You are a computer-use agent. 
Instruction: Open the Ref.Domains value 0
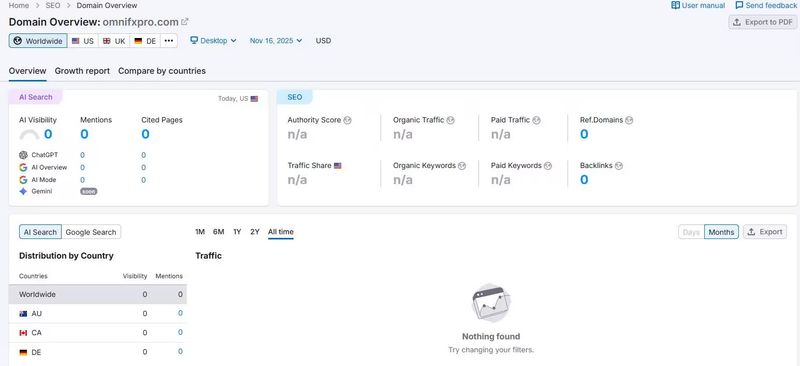click(x=584, y=134)
